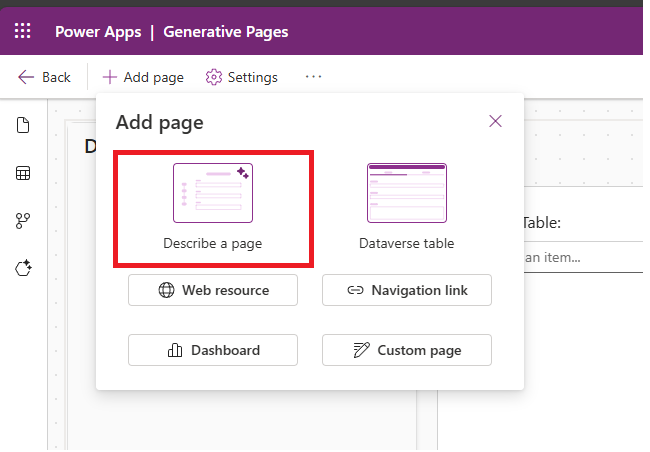This screenshot has height=452, width=650.
Task: Click the Add page dialog heading
Action: (160, 122)
